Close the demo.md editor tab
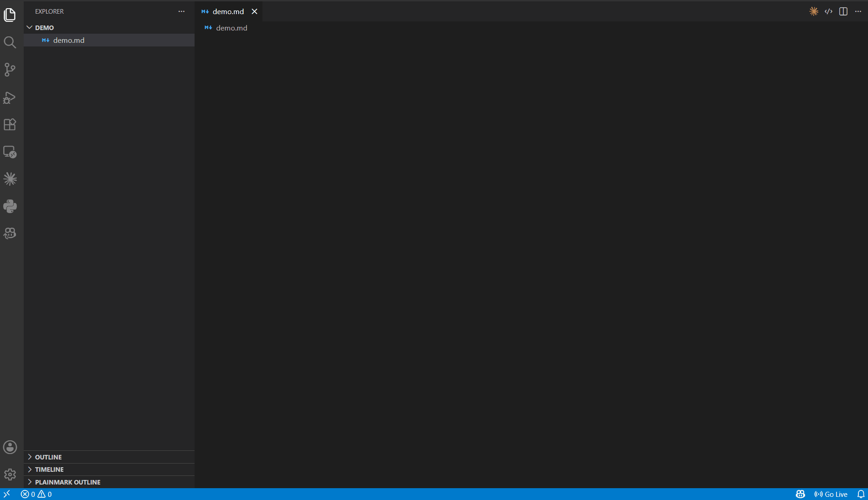Image resolution: width=868 pixels, height=500 pixels. 255,11
